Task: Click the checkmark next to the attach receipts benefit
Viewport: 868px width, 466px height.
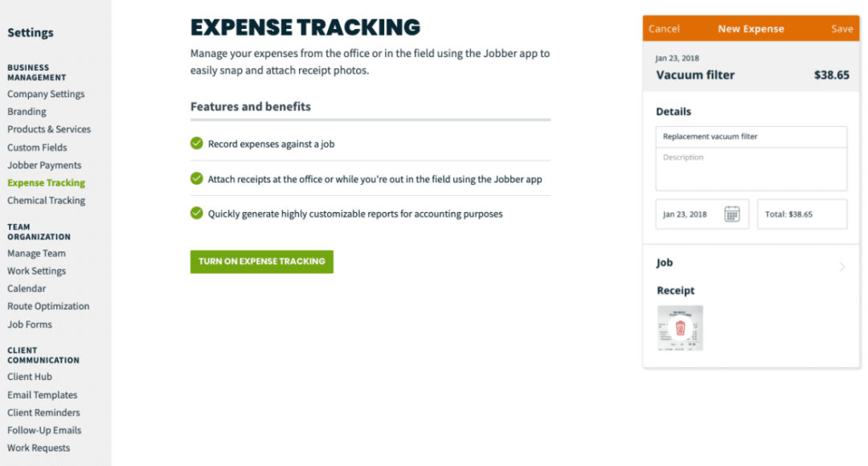Action: (x=196, y=178)
